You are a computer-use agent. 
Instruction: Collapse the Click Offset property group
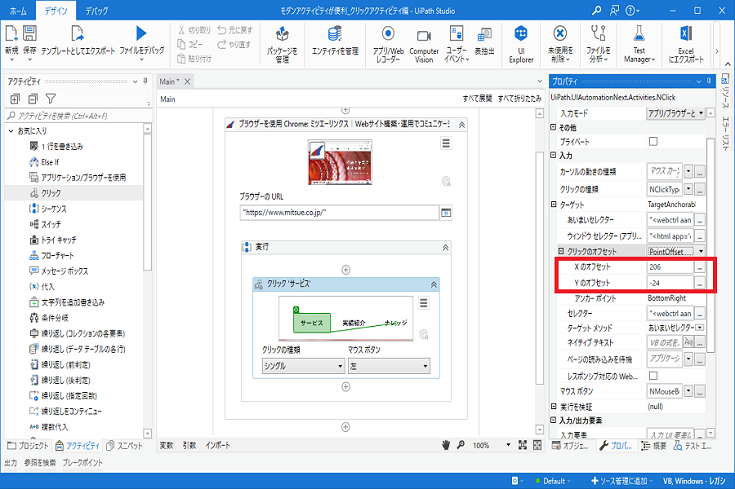561,251
